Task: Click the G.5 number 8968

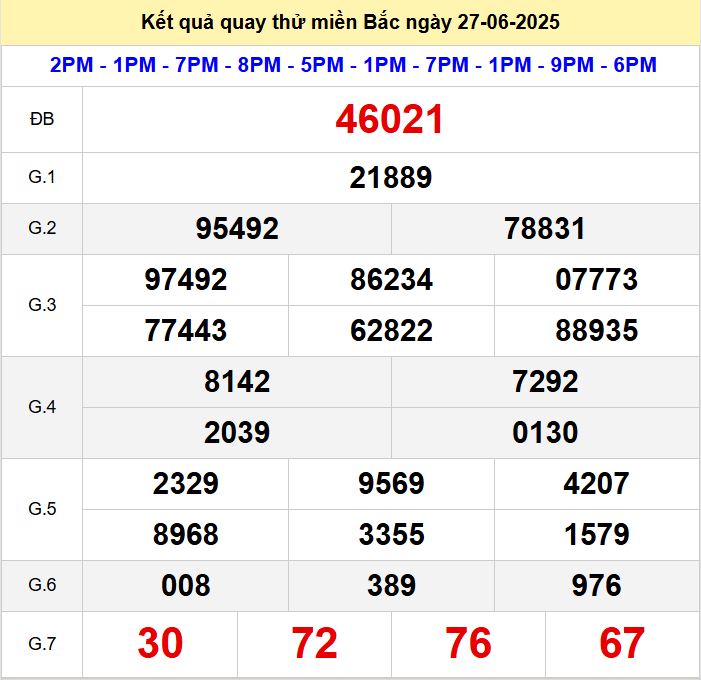Action: (x=186, y=534)
